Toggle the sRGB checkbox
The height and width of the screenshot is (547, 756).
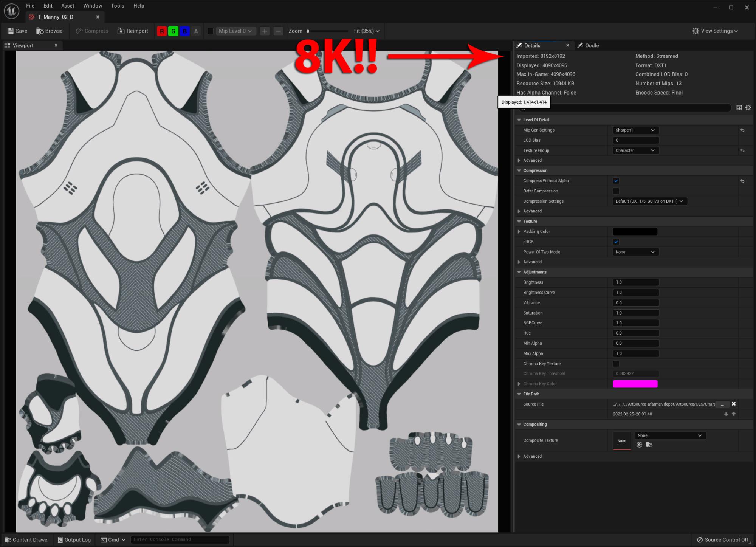pos(616,242)
